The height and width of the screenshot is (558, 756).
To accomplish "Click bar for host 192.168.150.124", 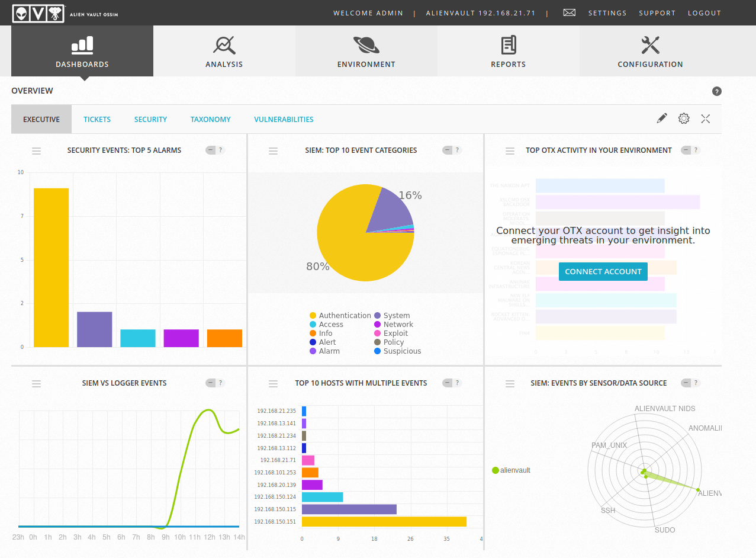I will point(323,497).
